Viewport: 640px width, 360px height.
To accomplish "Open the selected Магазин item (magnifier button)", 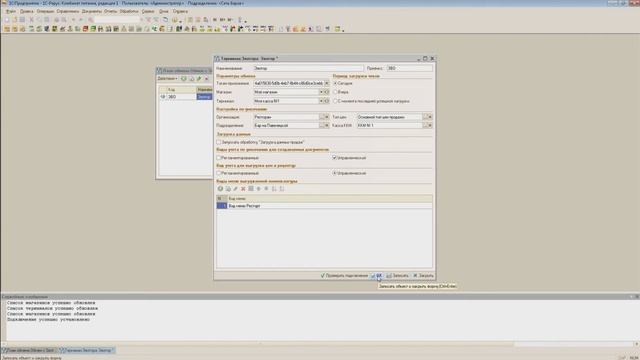I will pos(327,92).
